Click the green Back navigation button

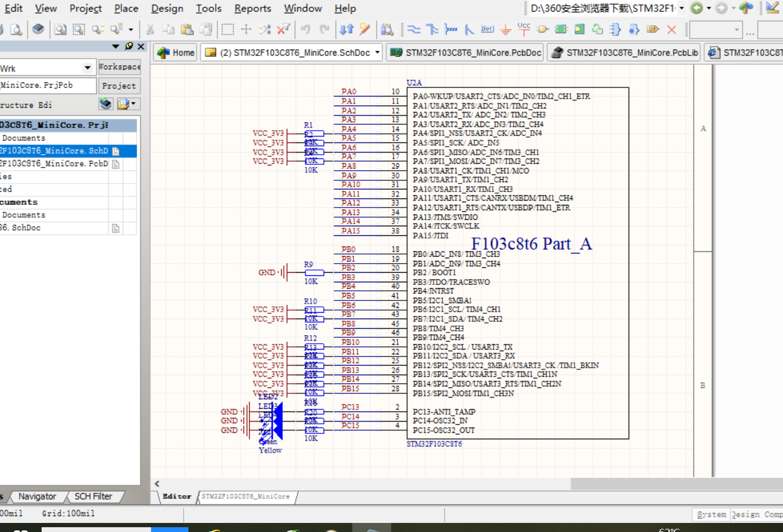[697, 8]
